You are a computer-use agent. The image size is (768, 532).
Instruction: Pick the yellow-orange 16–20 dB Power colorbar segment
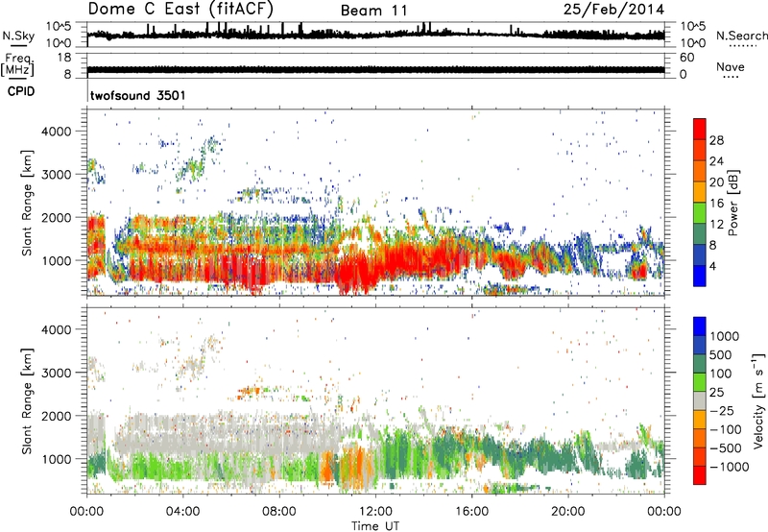(x=700, y=192)
